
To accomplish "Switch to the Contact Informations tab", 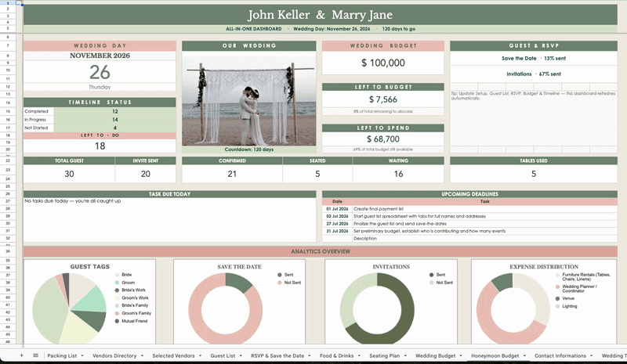I will click(x=560, y=355).
